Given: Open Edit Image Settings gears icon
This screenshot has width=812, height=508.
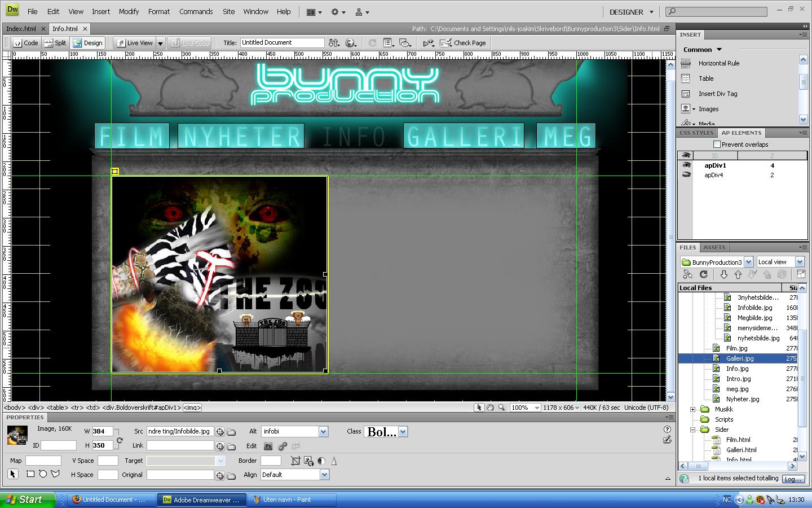Looking at the screenshot, I should pos(282,446).
